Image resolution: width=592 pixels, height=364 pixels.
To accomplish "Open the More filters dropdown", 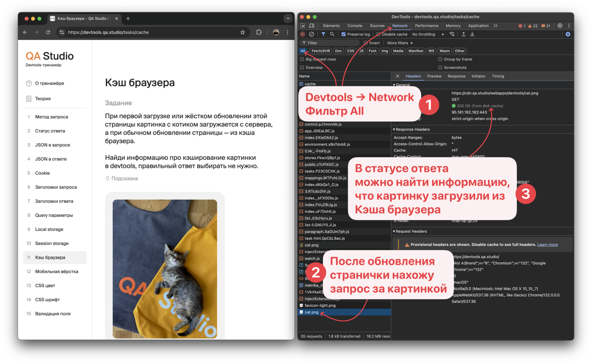I will point(400,43).
